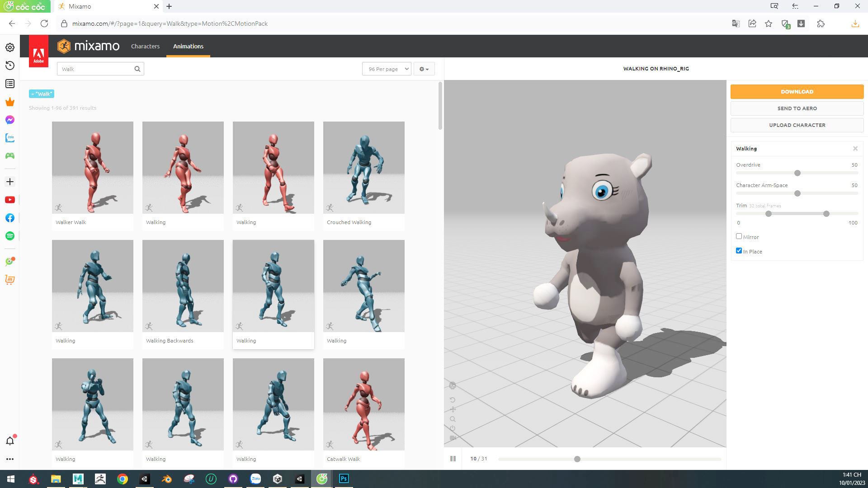This screenshot has width=868, height=488.
Task: Open Photoshop from the taskbar
Action: [344, 479]
